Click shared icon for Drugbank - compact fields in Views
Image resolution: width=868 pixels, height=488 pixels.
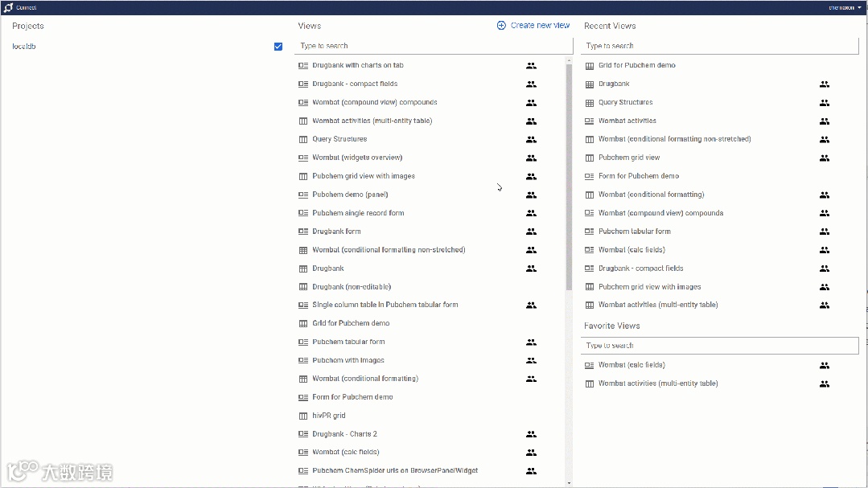pos(531,84)
